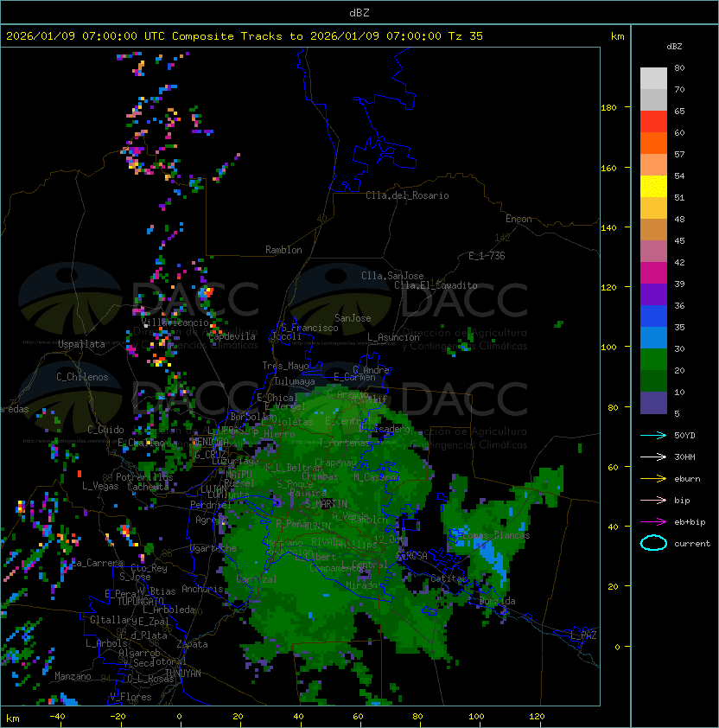Select the red 60-65 dBZ color band

click(x=653, y=122)
